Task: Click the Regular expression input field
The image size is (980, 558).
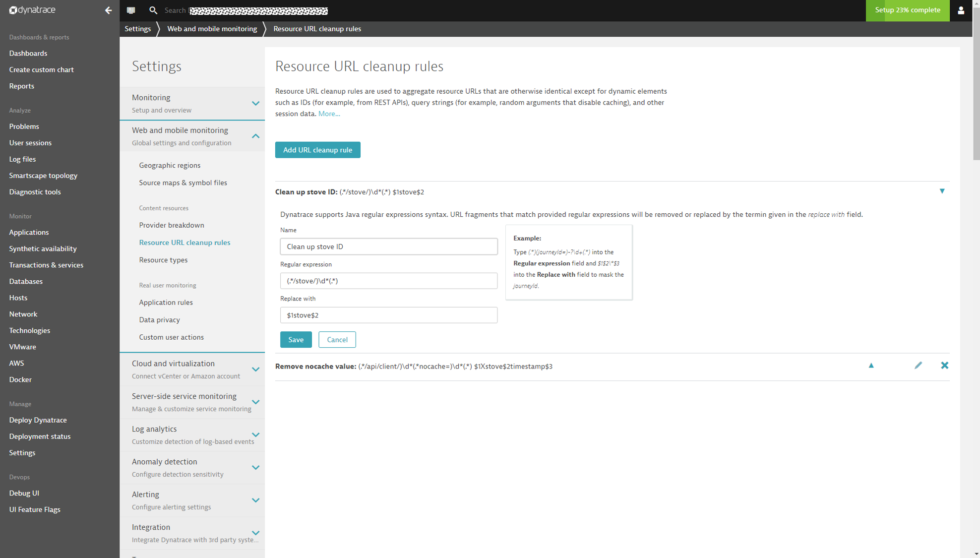Action: pos(389,281)
